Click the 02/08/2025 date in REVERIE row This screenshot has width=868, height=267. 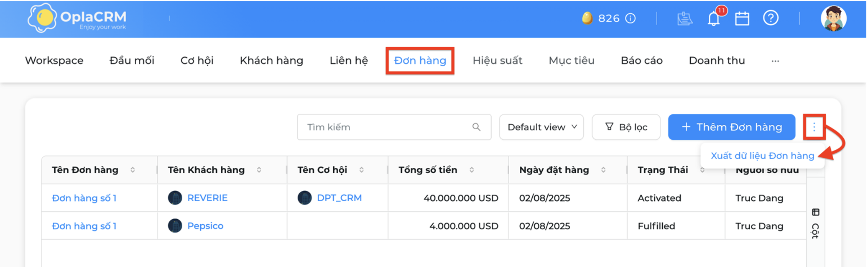click(544, 198)
